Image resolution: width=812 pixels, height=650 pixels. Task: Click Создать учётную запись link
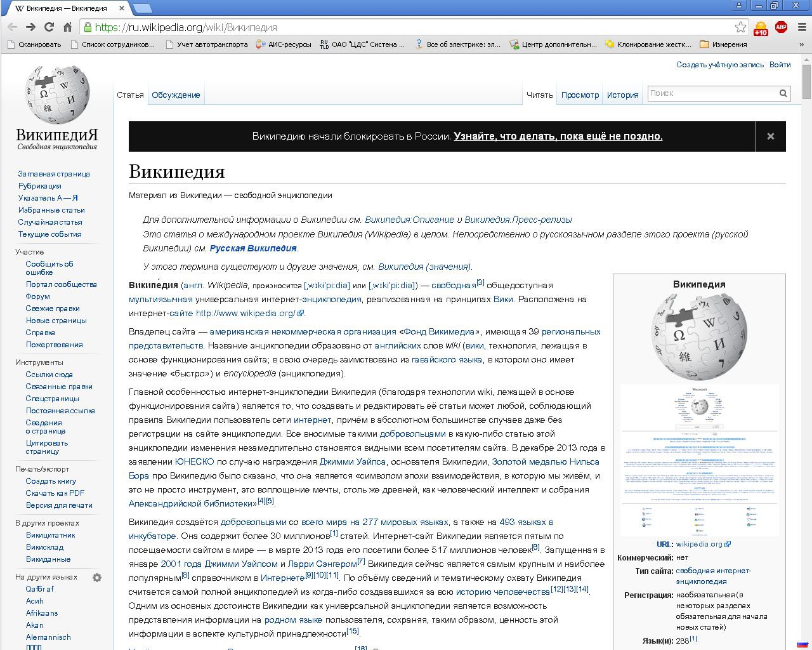(x=720, y=65)
